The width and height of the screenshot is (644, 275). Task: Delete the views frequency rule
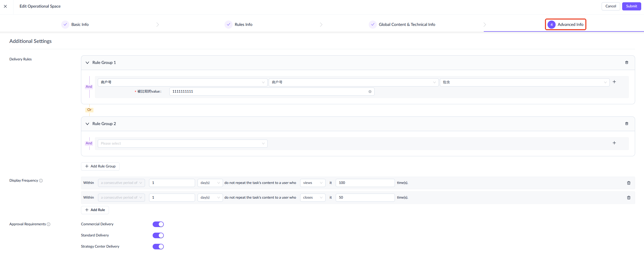tap(629, 183)
